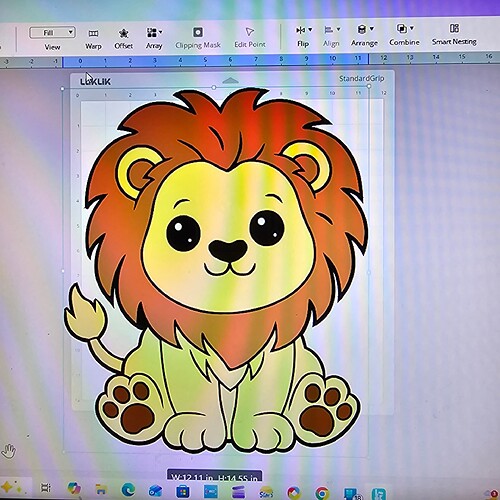This screenshot has width=500, height=500.
Task: Expand the Combine options
Action: pos(412,28)
